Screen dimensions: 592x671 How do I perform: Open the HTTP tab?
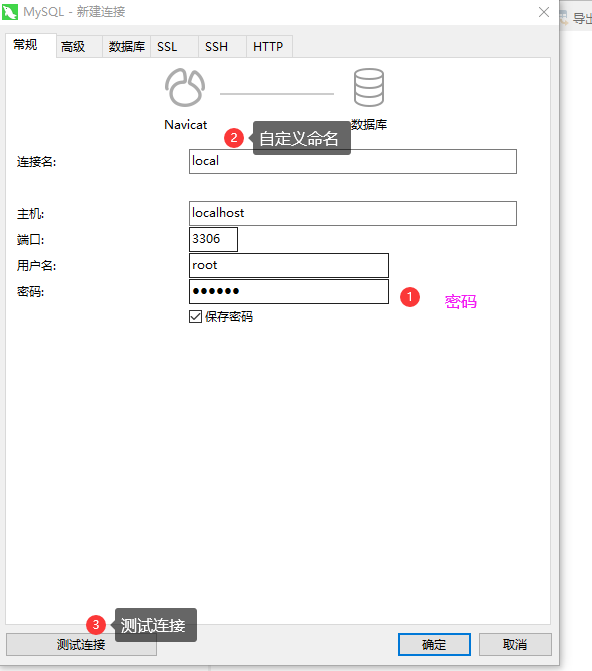269,47
